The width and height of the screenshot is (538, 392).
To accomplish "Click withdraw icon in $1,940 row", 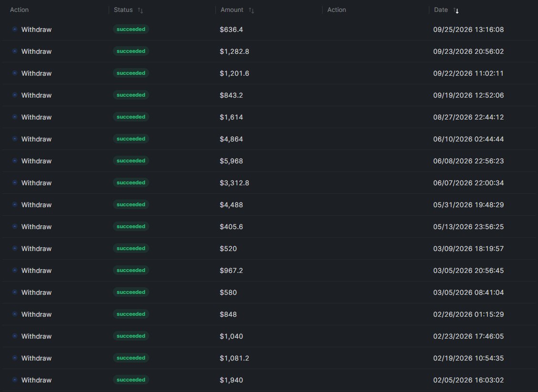I will pos(14,381).
